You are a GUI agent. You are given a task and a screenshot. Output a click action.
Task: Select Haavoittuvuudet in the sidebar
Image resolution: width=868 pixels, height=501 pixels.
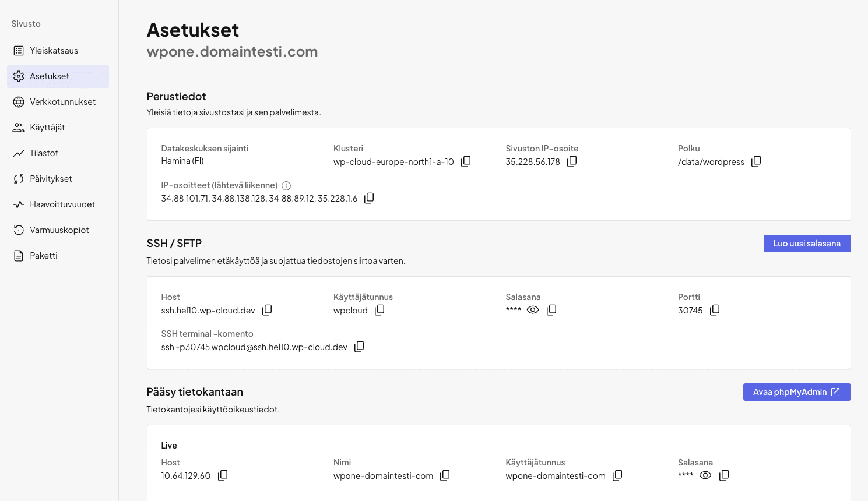coord(62,204)
